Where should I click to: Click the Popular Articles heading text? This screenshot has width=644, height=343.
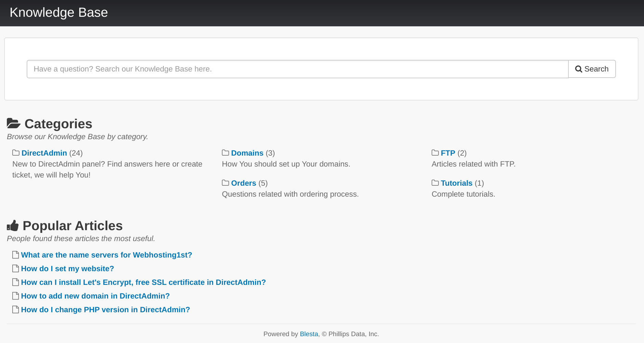point(72,226)
